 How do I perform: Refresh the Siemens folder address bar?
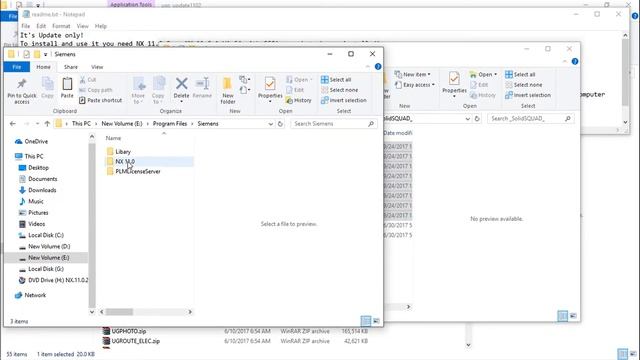tap(280, 124)
